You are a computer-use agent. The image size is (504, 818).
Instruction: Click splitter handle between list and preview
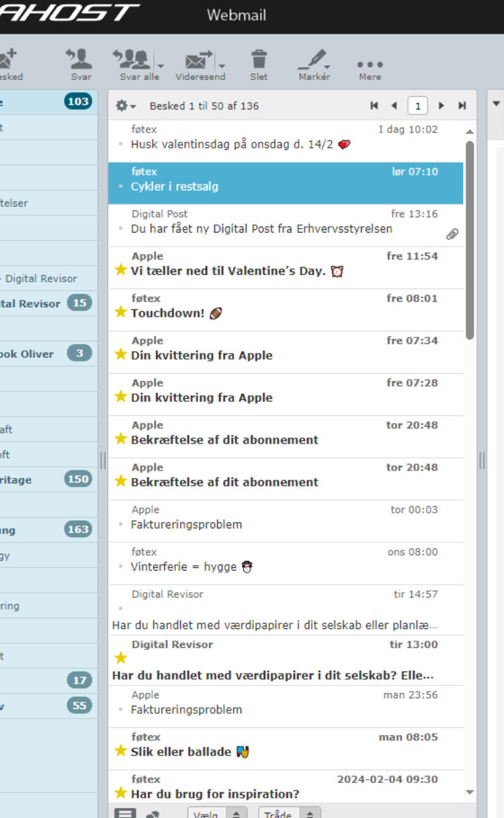click(x=482, y=460)
